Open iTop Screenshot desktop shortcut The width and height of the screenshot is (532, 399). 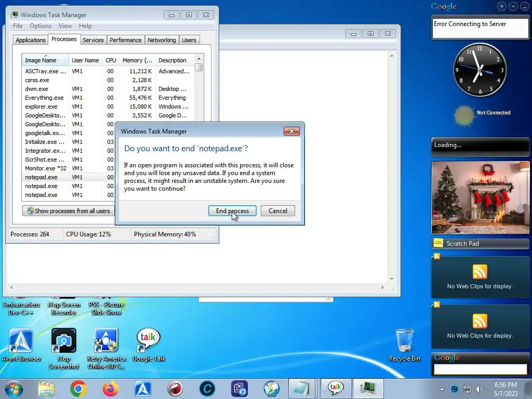pyautogui.click(x=64, y=349)
